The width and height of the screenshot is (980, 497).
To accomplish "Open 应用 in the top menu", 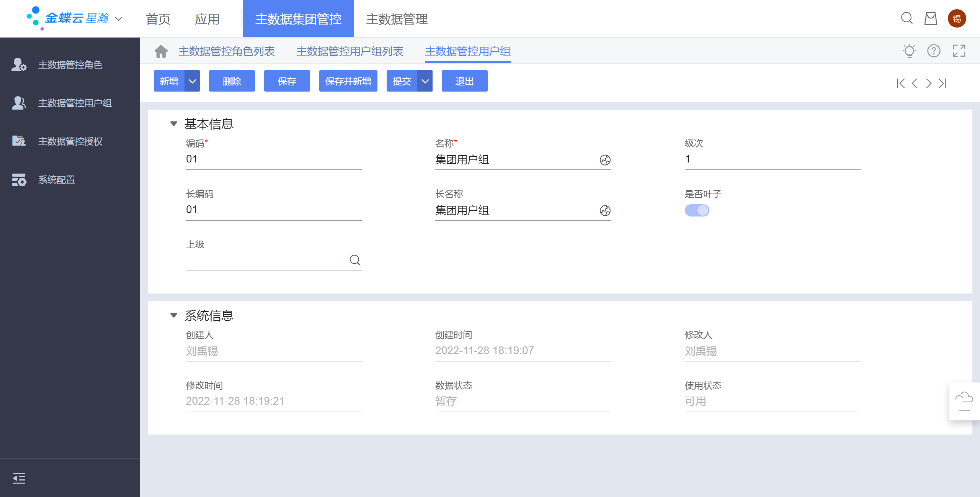I will click(207, 19).
